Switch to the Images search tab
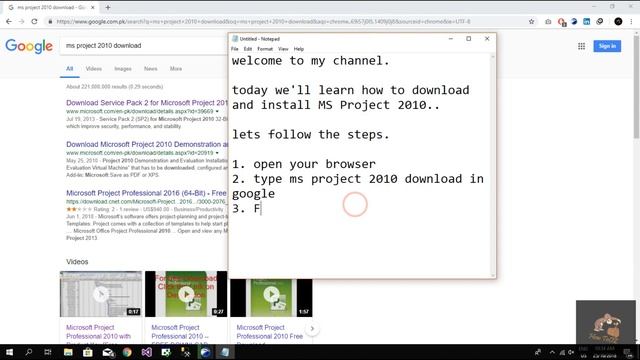 (x=123, y=69)
